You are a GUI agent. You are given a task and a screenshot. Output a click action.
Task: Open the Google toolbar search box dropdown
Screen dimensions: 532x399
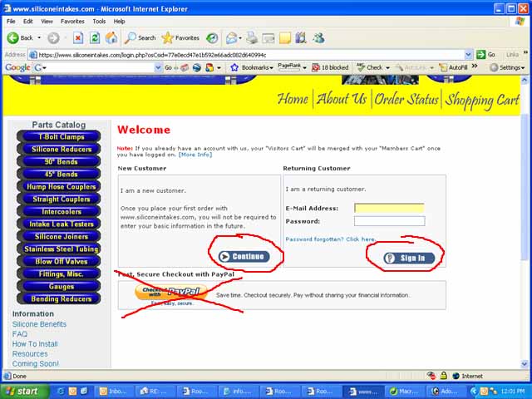click(158, 67)
